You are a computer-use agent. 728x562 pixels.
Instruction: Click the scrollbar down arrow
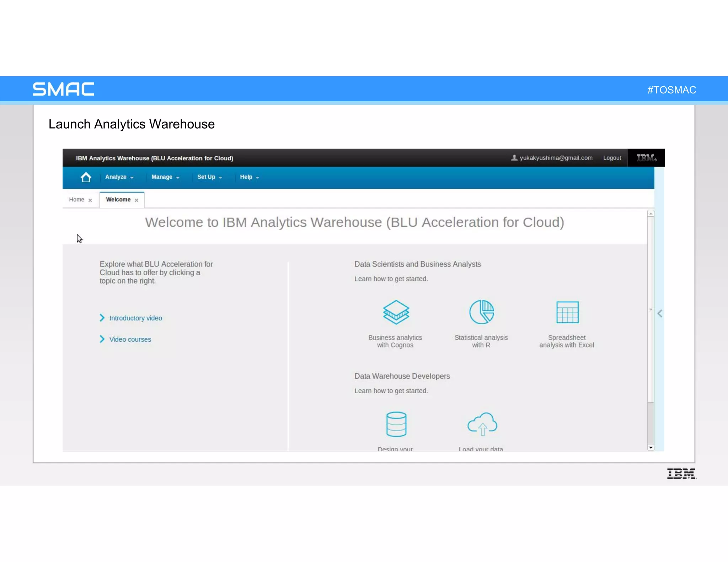651,448
